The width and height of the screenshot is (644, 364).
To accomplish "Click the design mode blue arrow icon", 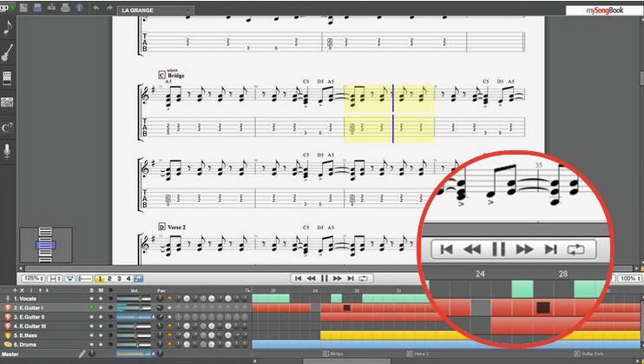I will tap(69, 279).
